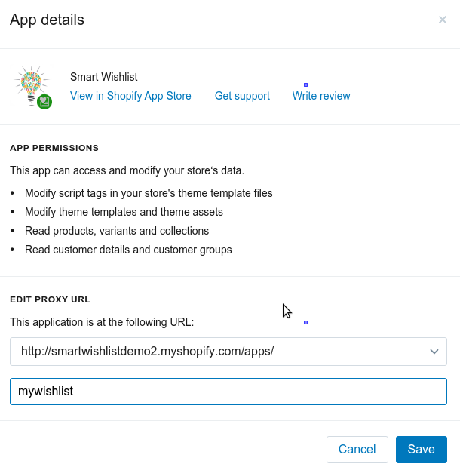
Task: Click the mywishlist proxy path field
Action: (x=228, y=392)
